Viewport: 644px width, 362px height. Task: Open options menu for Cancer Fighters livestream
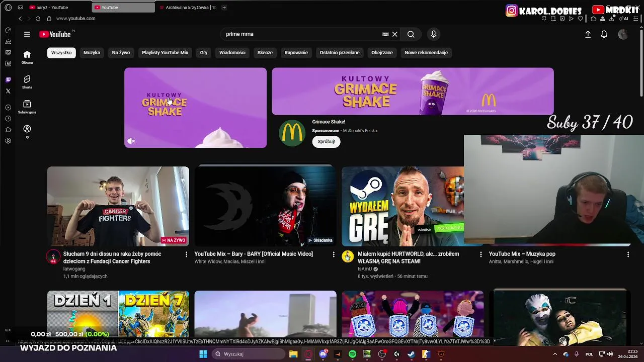coord(186,254)
